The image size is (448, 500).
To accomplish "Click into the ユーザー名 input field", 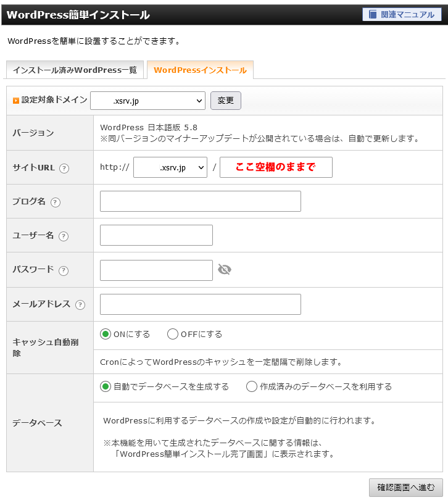I will pos(156,235).
